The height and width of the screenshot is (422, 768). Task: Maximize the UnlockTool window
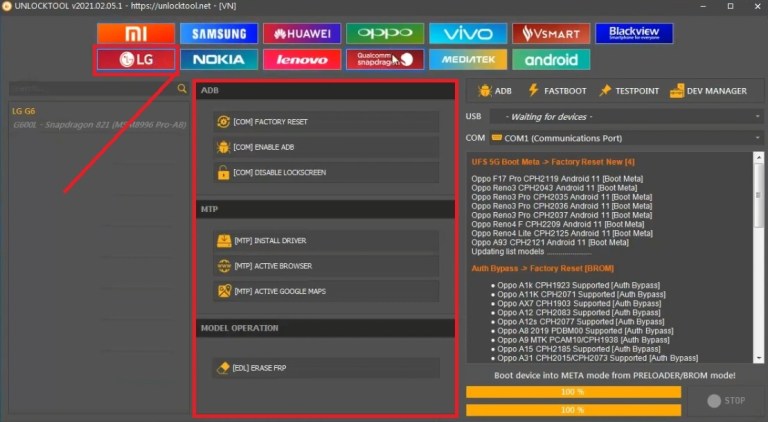pos(730,6)
